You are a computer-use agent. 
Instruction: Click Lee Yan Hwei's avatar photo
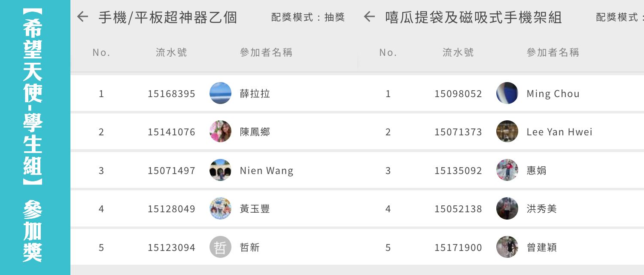(x=507, y=131)
